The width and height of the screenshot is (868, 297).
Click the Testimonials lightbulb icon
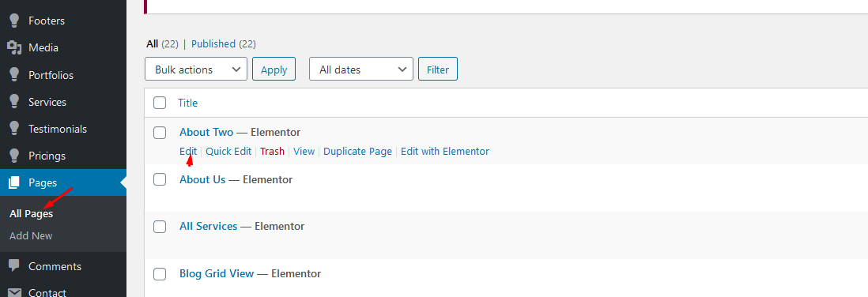point(14,129)
